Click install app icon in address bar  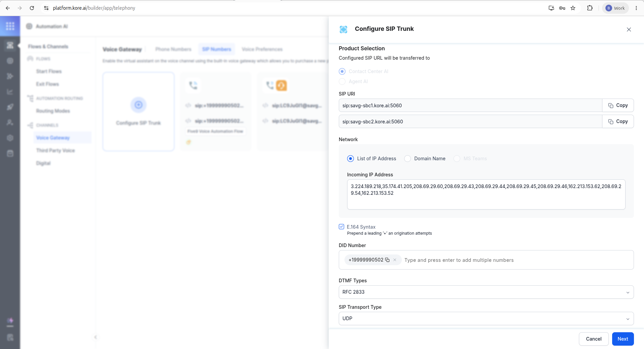[551, 8]
